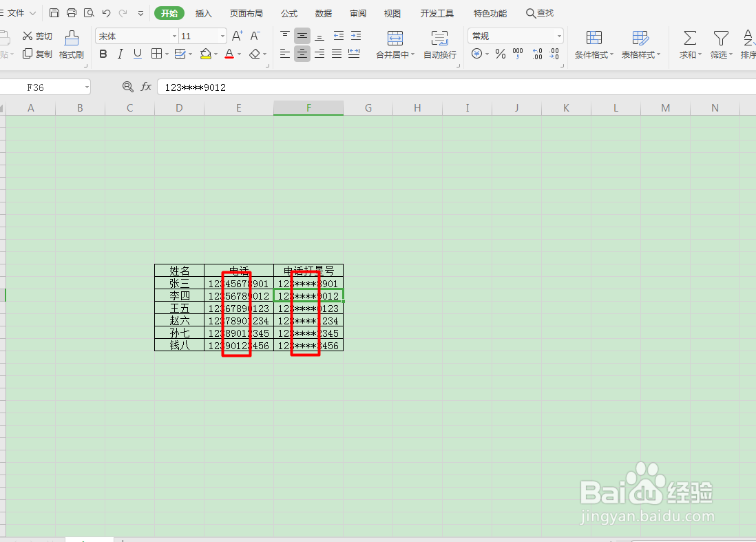Toggle underline formatting
The width and height of the screenshot is (756, 542).
point(138,54)
